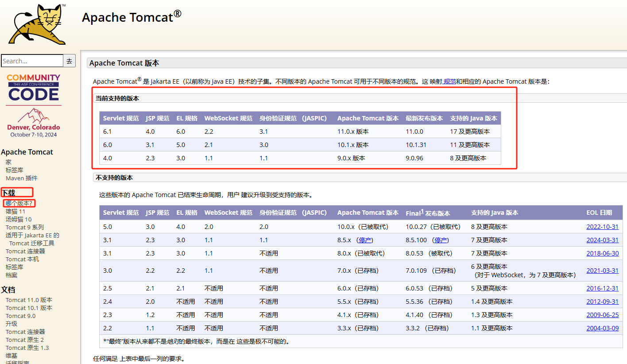Open EOL date 2009-06-25
Screen dimensions: 627x364
[603, 315]
